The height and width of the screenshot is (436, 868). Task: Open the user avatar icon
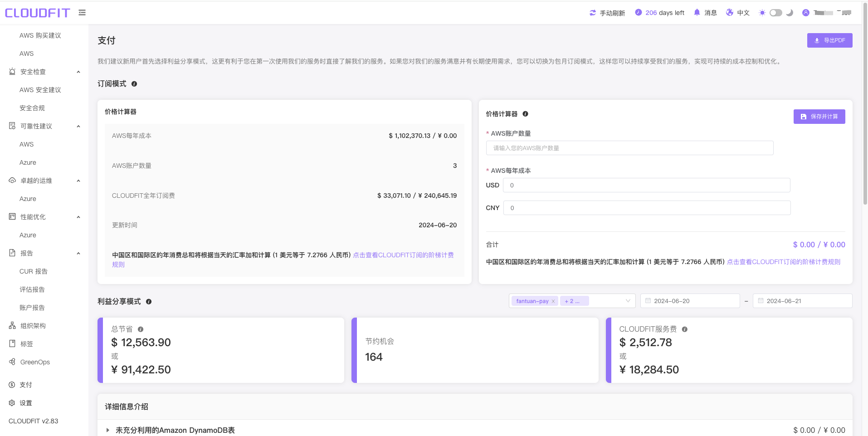coord(806,13)
